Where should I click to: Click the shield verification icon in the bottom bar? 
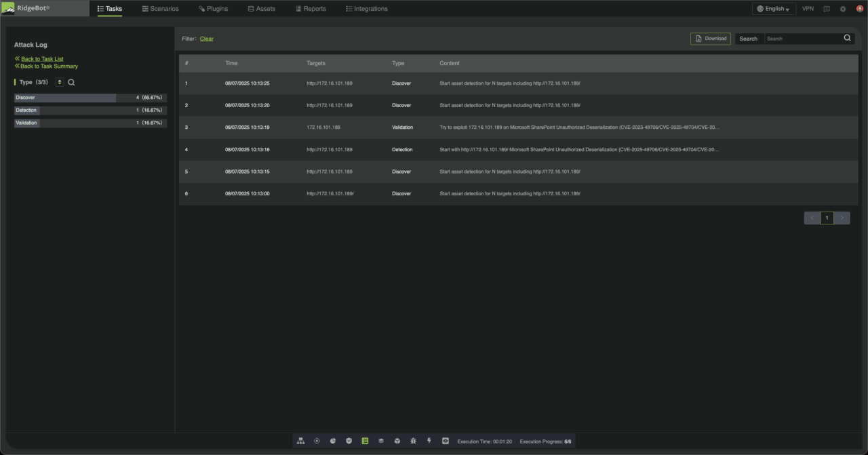coord(349,441)
